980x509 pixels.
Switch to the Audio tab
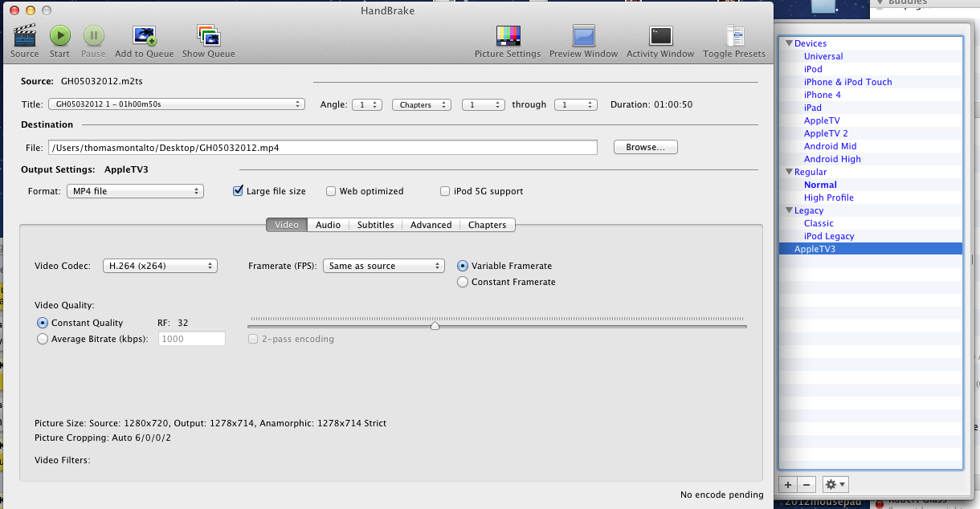pos(328,225)
